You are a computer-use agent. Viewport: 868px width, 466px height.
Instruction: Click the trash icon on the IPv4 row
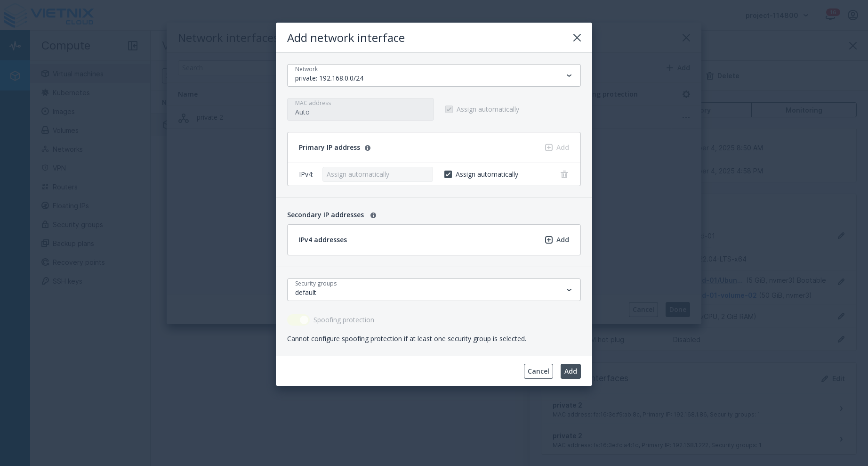564,174
